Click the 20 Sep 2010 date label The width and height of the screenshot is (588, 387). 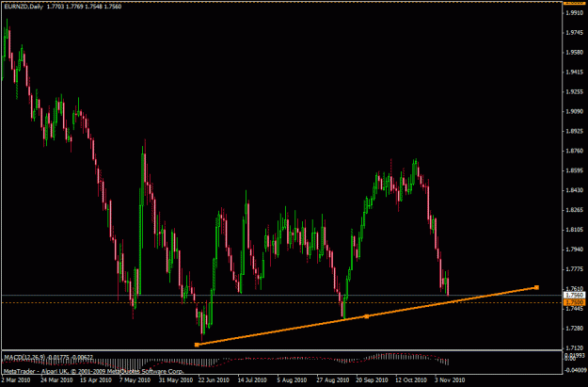pos(372,379)
